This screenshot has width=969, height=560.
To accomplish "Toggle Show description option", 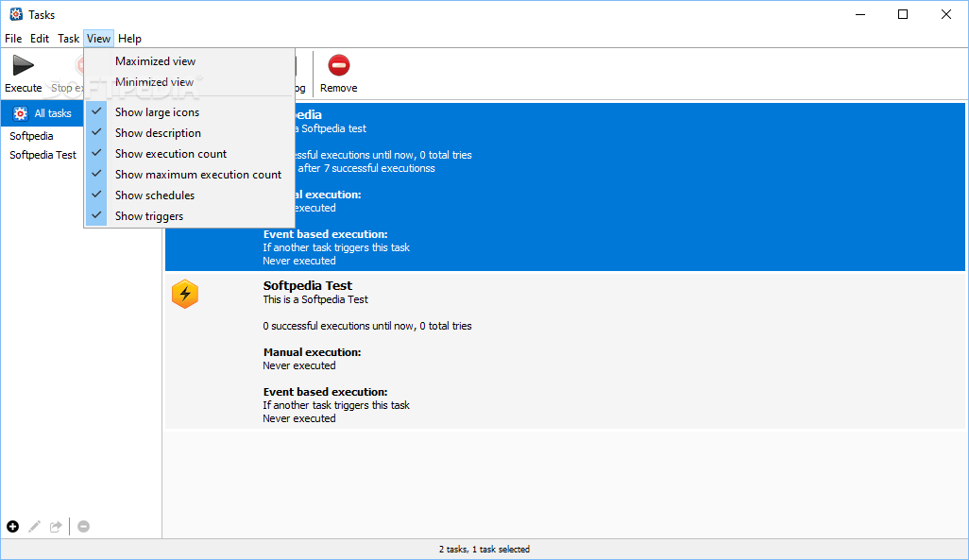I will pyautogui.click(x=189, y=133).
